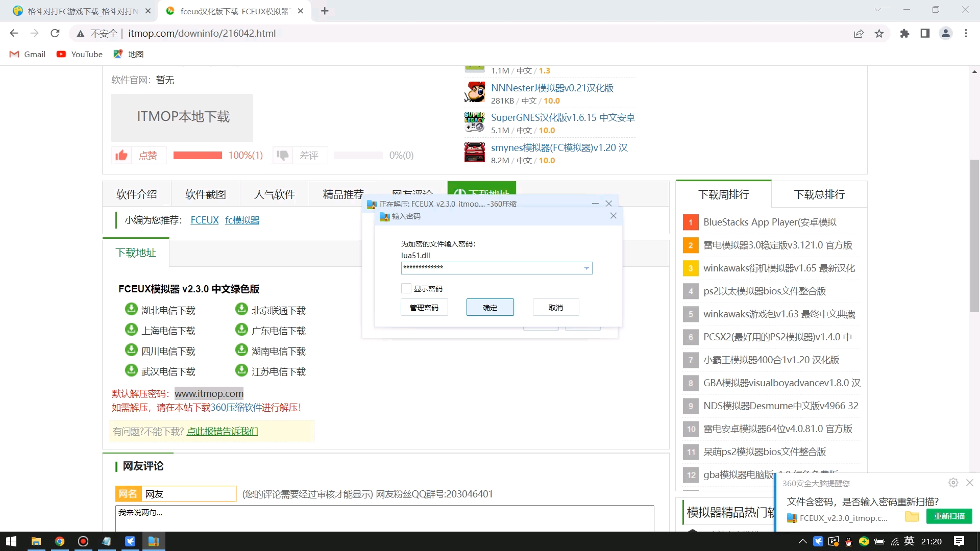
Task: Switch to the 软件截图 tab
Action: click(x=206, y=194)
